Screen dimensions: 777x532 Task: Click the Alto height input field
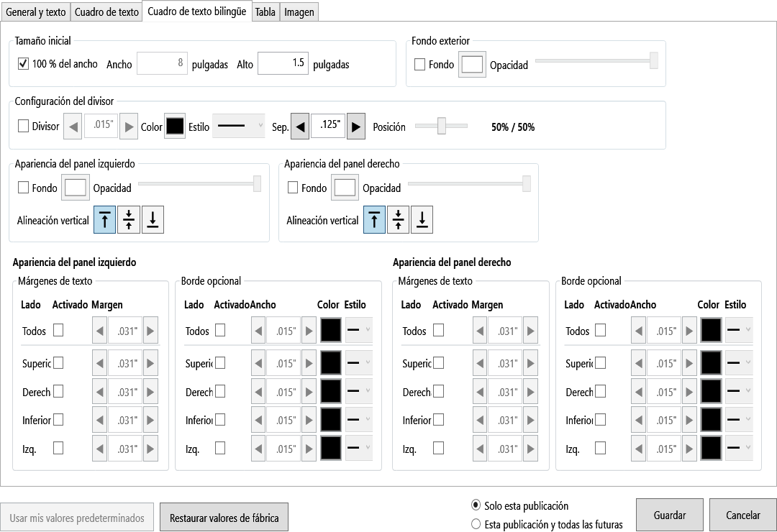point(283,63)
